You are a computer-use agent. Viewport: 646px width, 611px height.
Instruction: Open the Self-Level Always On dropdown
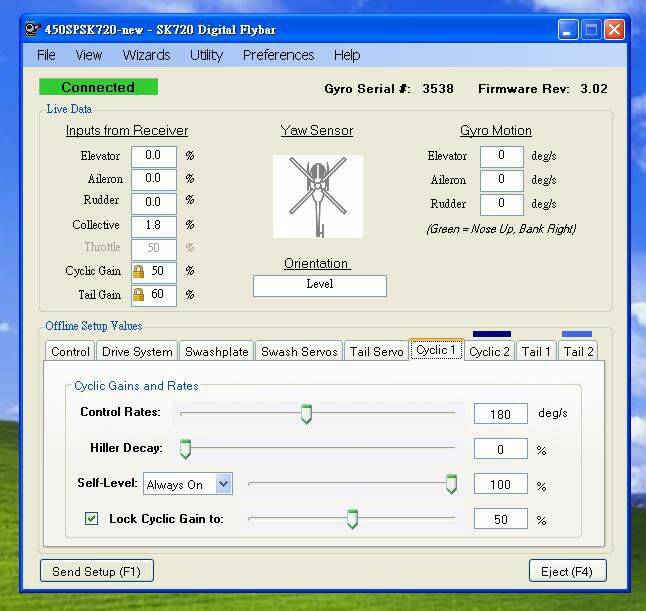(188, 484)
